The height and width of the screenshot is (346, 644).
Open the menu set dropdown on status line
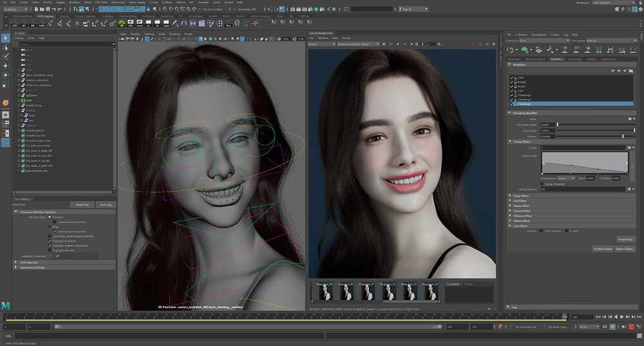(x=15, y=8)
